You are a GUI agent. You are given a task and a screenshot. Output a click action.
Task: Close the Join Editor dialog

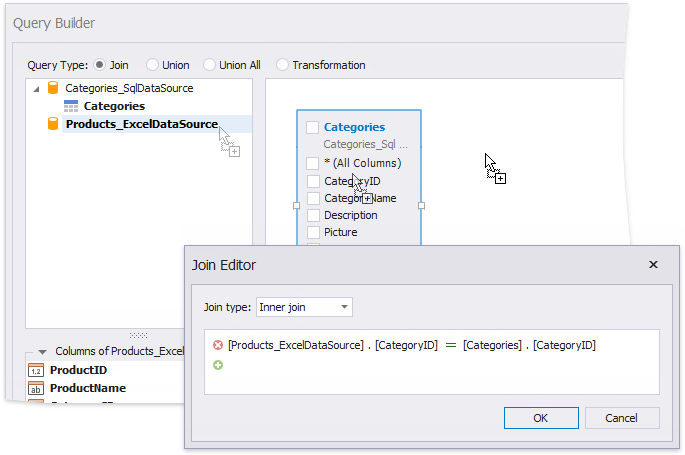653,265
